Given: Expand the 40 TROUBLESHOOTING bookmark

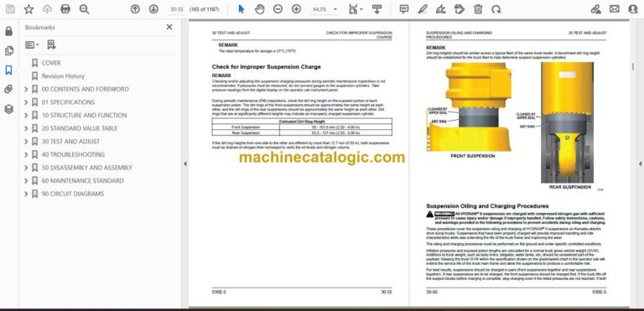Looking at the screenshot, I should tap(26, 155).
